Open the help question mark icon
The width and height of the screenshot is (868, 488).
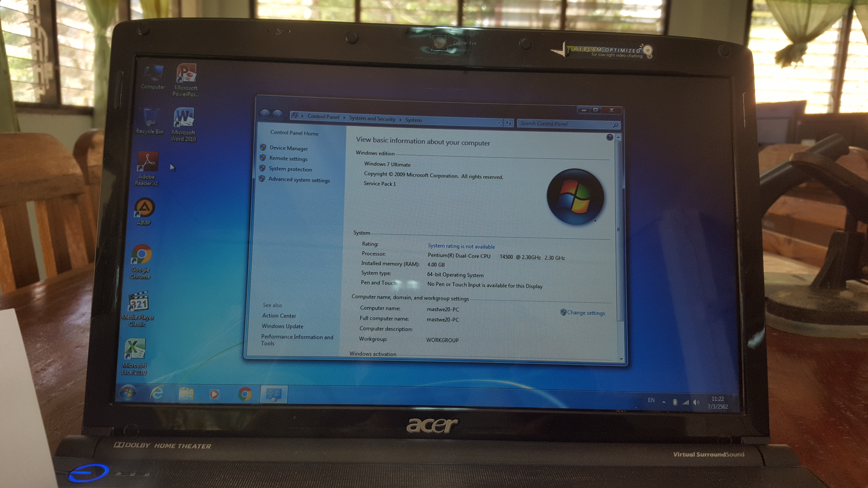point(610,137)
